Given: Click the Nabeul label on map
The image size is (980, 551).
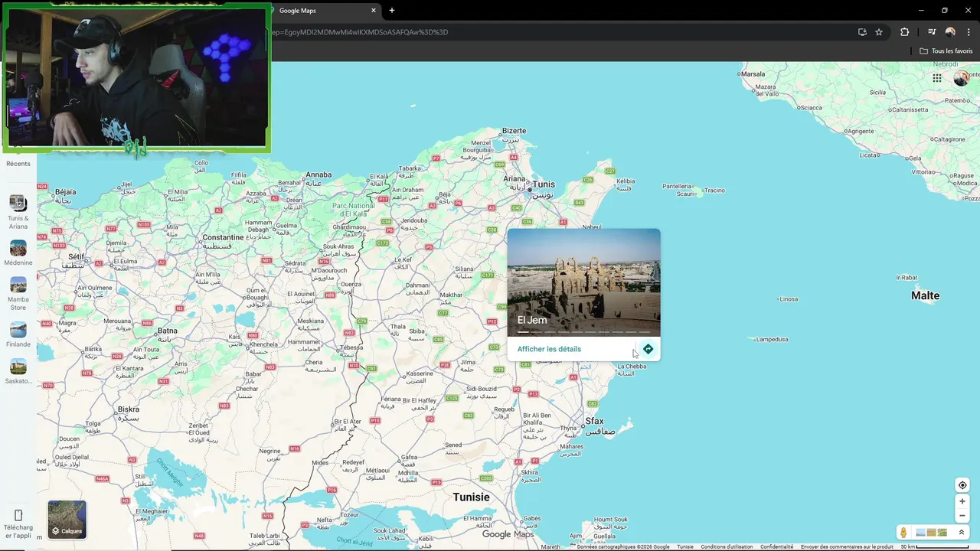Looking at the screenshot, I should [x=592, y=227].
